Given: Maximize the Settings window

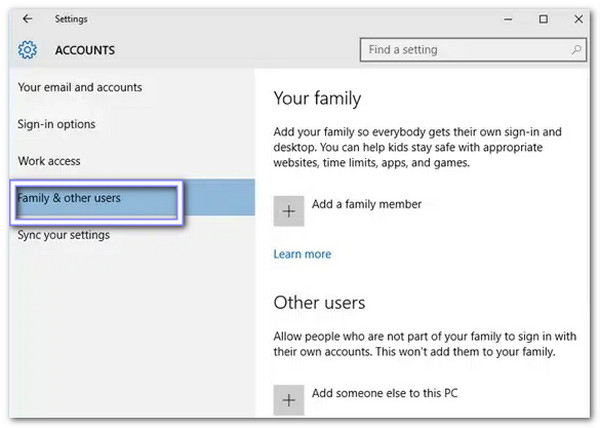Looking at the screenshot, I should pyautogui.click(x=543, y=18).
